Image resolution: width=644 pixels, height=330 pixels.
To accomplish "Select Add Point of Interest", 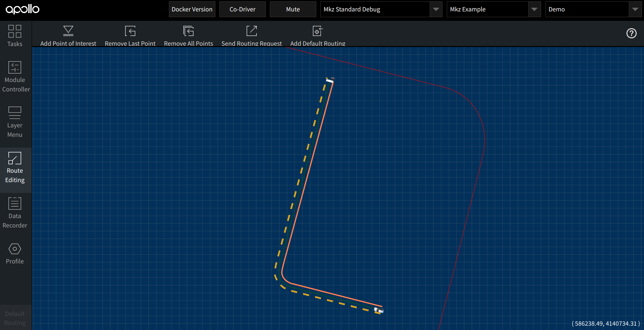I will click(x=68, y=35).
